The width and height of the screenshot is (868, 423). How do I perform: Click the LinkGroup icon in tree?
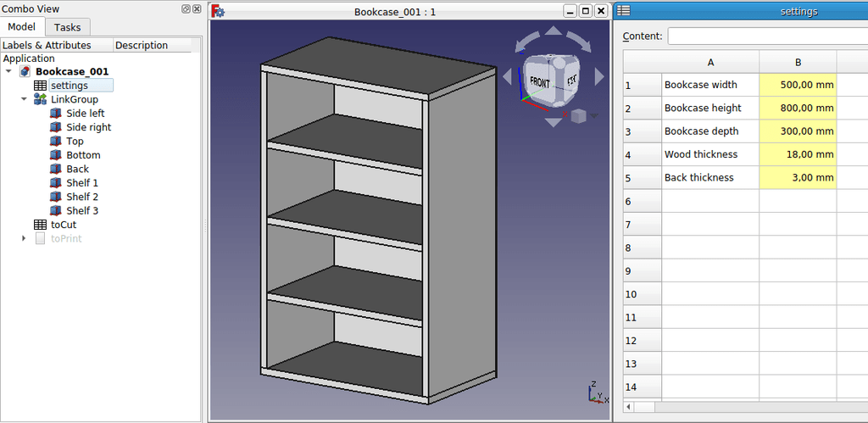pos(40,99)
